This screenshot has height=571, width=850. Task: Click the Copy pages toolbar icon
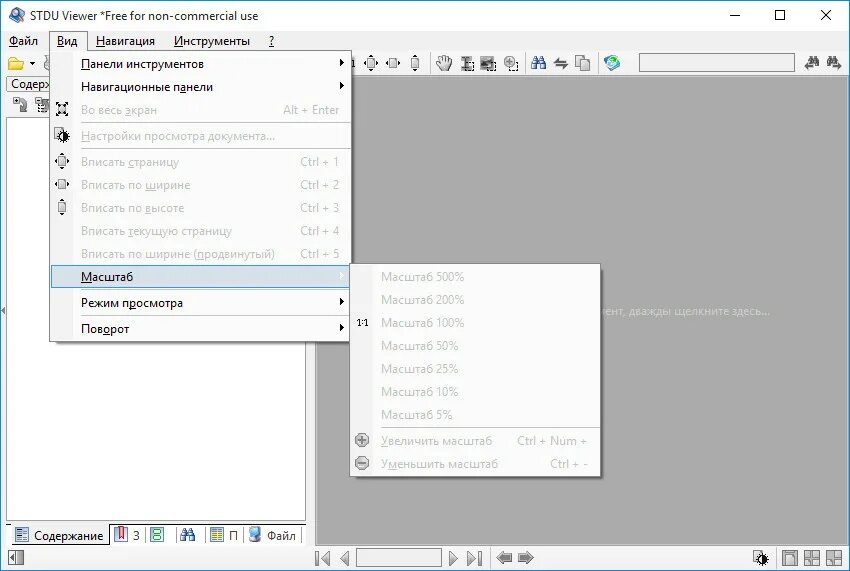coord(582,63)
